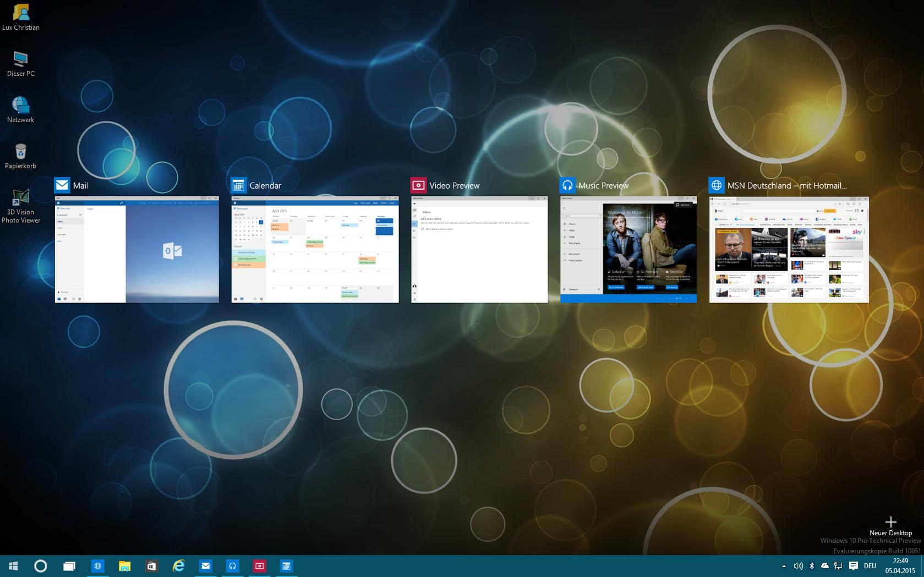Select the Papierkorb recycle bin icon

tap(21, 156)
